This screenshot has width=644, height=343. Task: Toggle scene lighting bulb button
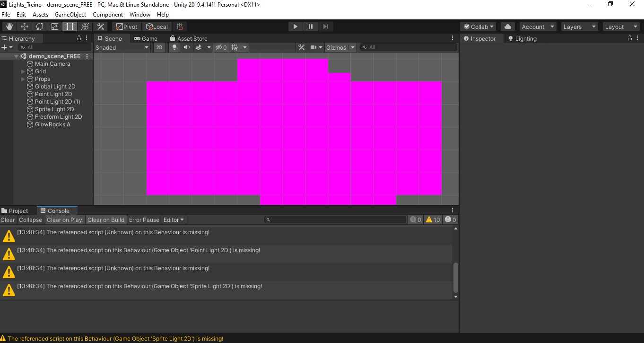point(174,47)
